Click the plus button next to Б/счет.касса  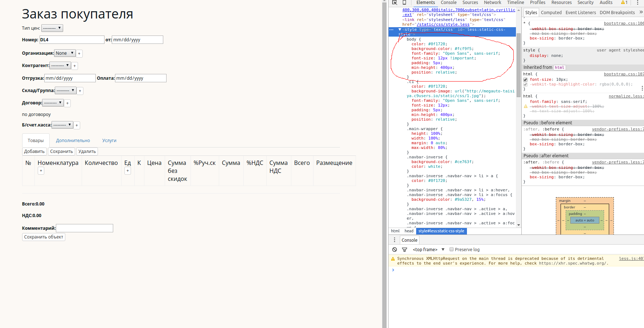coord(77,125)
